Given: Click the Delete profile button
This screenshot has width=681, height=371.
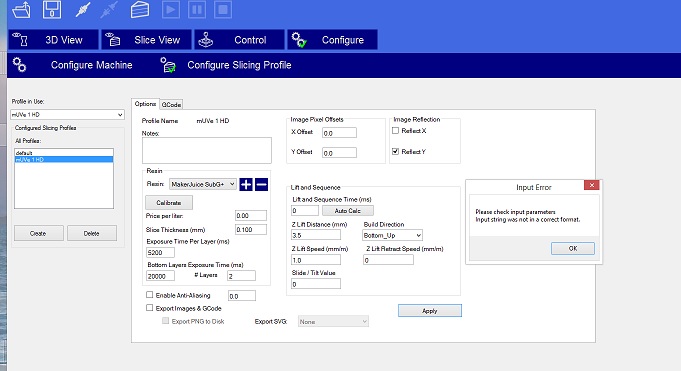Looking at the screenshot, I should pyautogui.click(x=92, y=233).
